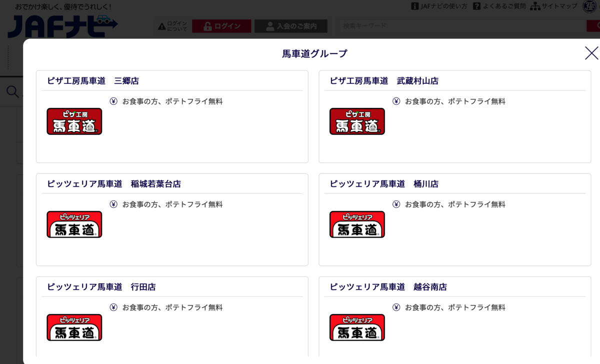
Task: Close the 馬車道グループ dialog
Action: (591, 53)
